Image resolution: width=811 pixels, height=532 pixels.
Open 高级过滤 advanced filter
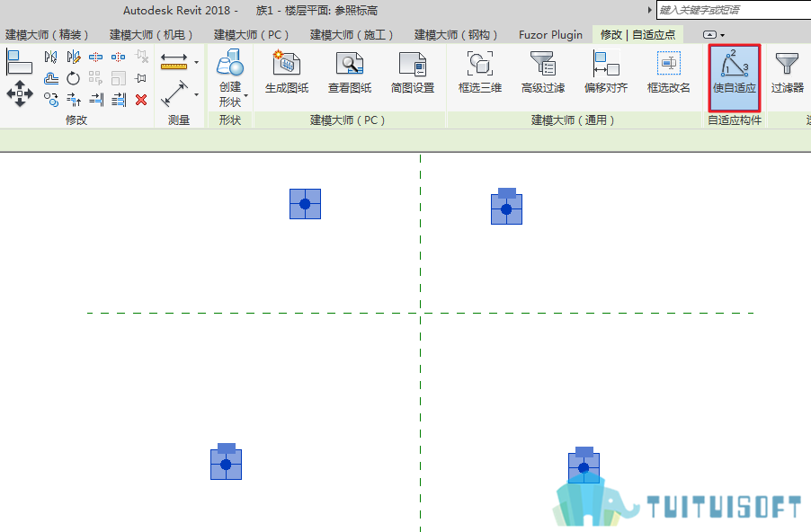coord(543,73)
